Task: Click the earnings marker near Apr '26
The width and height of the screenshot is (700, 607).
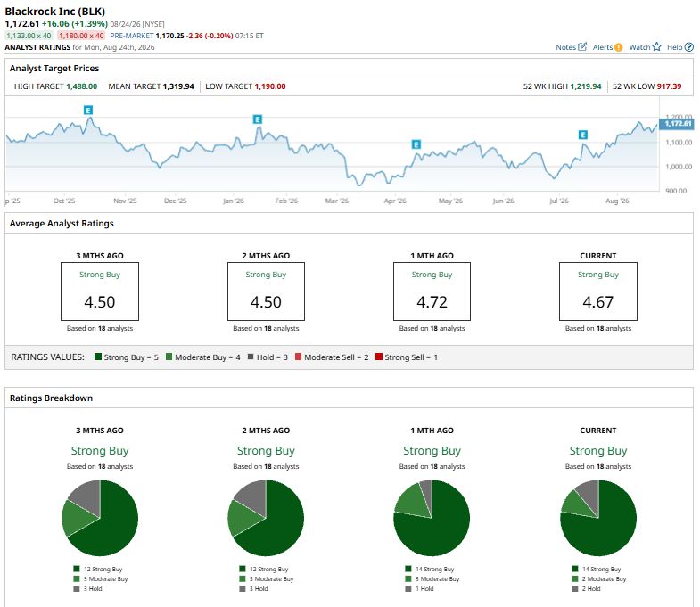Action: [x=416, y=144]
